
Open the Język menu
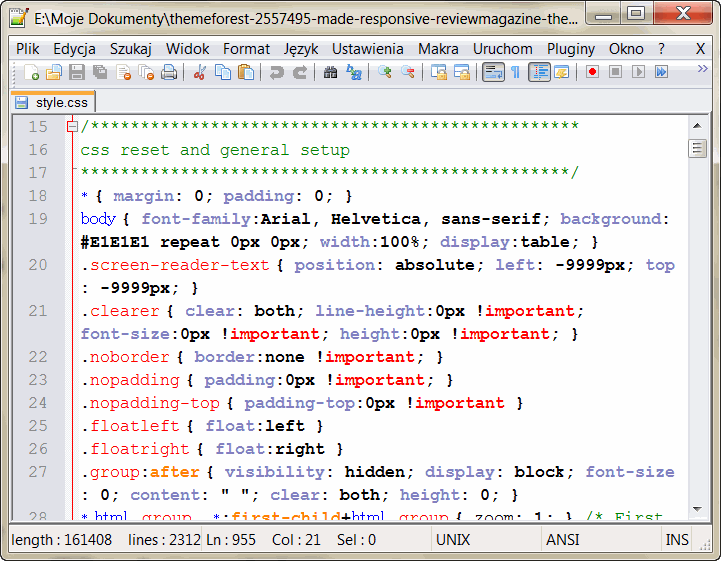coord(301,48)
